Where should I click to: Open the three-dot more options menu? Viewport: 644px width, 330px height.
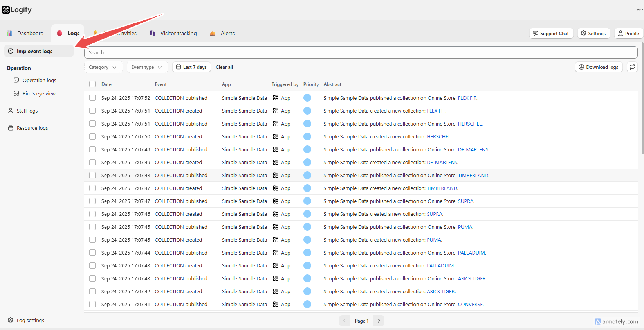(x=640, y=10)
